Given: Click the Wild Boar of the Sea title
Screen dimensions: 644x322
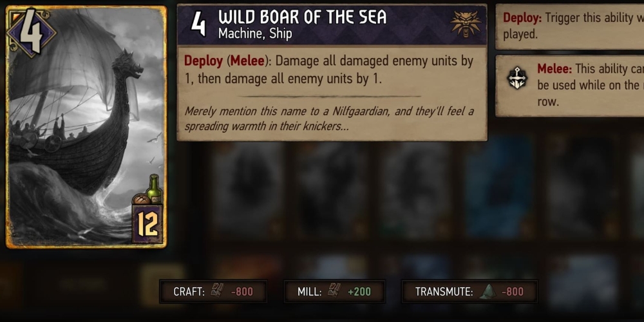Looking at the screenshot, I should [x=302, y=17].
